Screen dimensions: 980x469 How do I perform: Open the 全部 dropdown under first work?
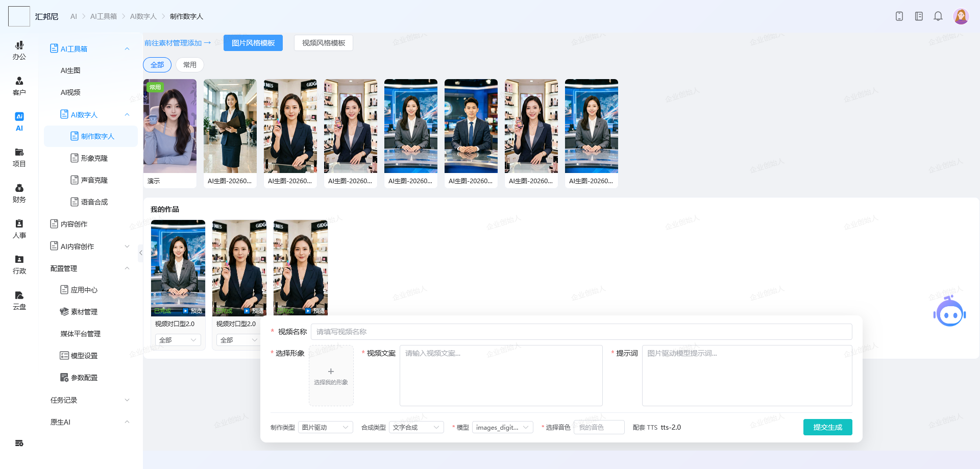[178, 340]
